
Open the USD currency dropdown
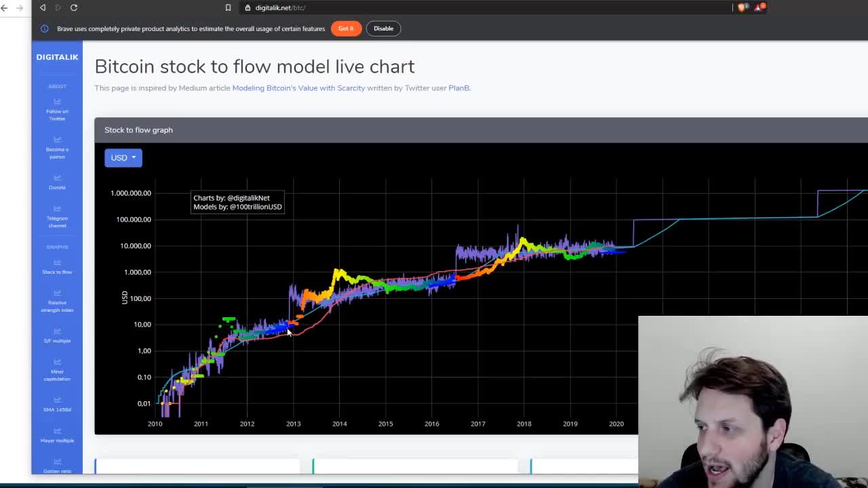(x=123, y=157)
